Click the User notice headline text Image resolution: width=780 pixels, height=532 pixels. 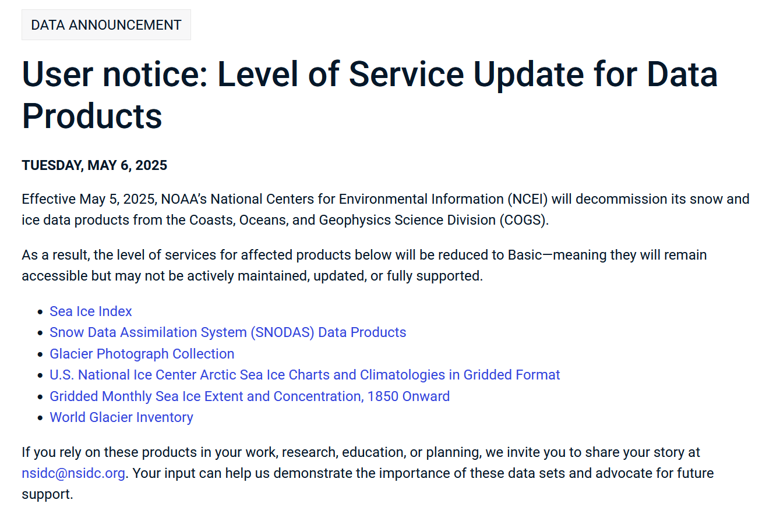370,95
